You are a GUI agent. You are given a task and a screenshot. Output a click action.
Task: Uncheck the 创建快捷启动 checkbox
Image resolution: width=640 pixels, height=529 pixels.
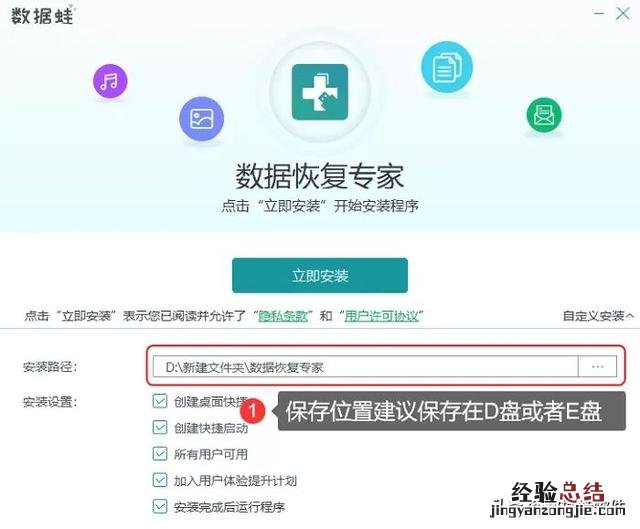[x=160, y=427]
